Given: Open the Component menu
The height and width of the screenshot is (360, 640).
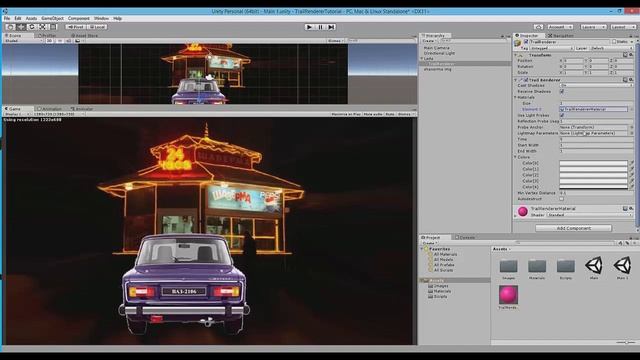Looking at the screenshot, I should (79, 18).
